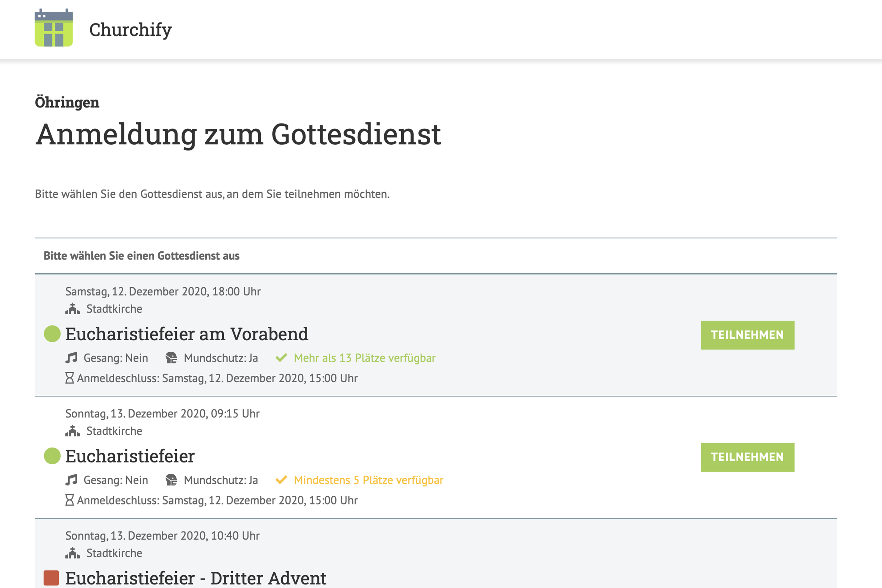The width and height of the screenshot is (882, 588).
Task: Click face mask icon in 09:15 service
Action: (x=171, y=480)
